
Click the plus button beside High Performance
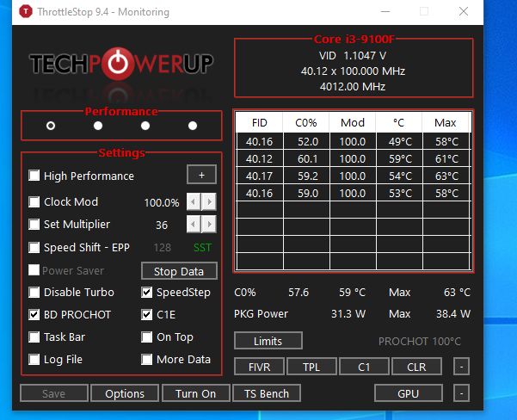[x=202, y=175]
